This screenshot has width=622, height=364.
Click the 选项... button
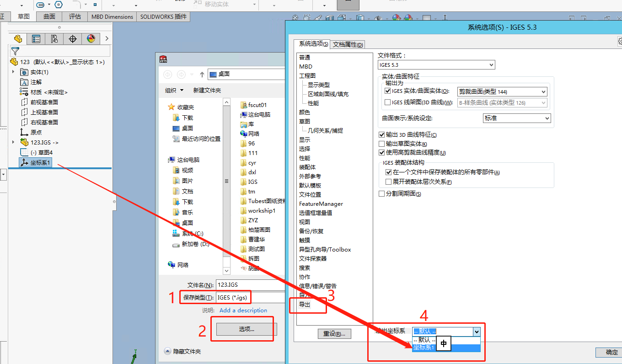[x=246, y=329]
